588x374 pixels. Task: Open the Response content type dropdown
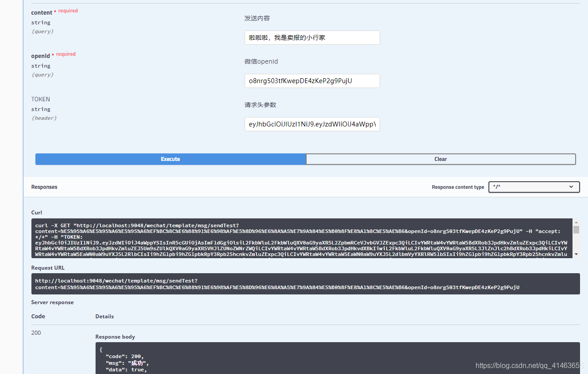pos(534,187)
